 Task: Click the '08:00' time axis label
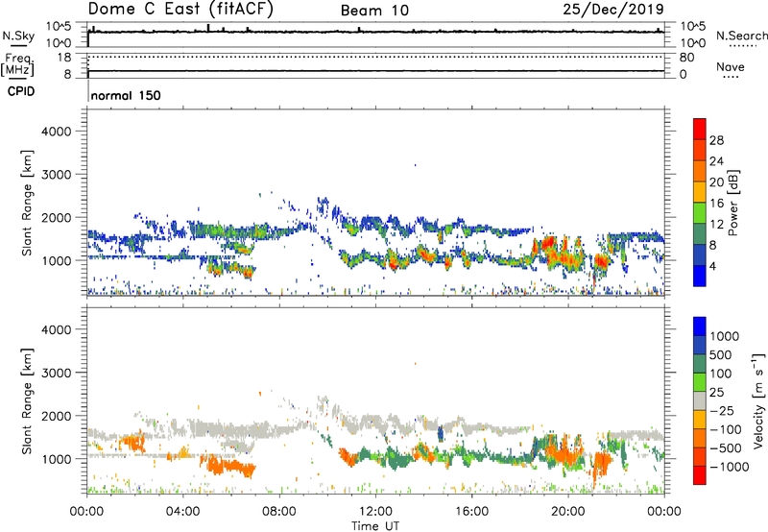[x=279, y=512]
